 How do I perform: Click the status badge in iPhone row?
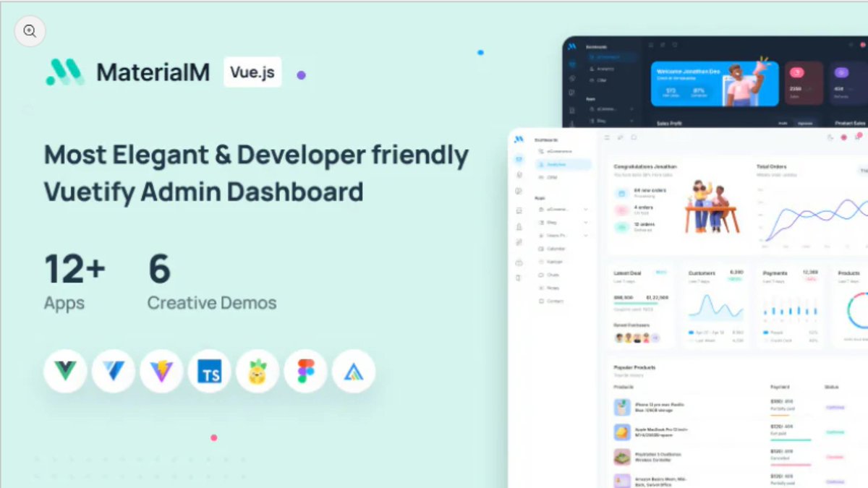pyautogui.click(x=835, y=407)
